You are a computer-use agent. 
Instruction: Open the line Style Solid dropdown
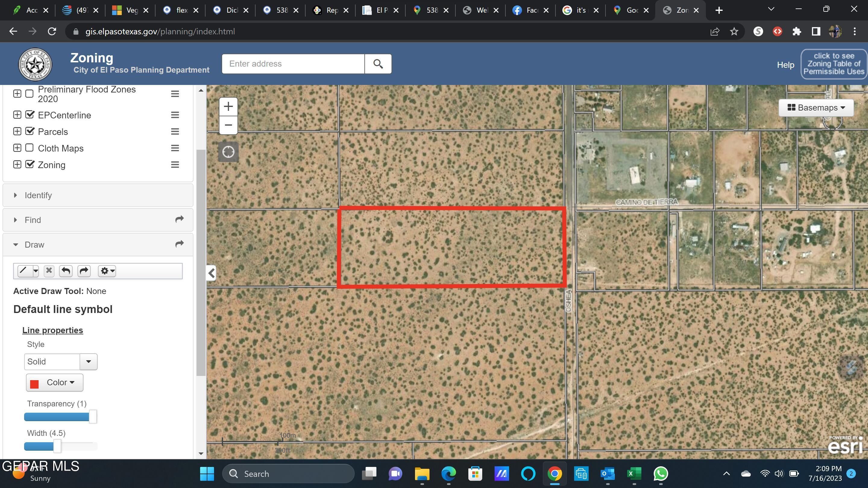[88, 361]
